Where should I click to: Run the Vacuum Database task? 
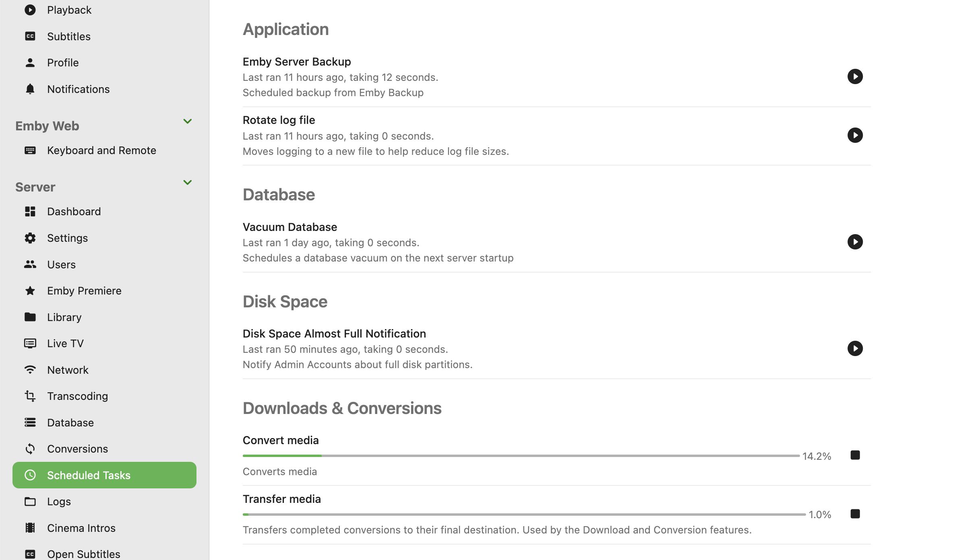point(855,242)
